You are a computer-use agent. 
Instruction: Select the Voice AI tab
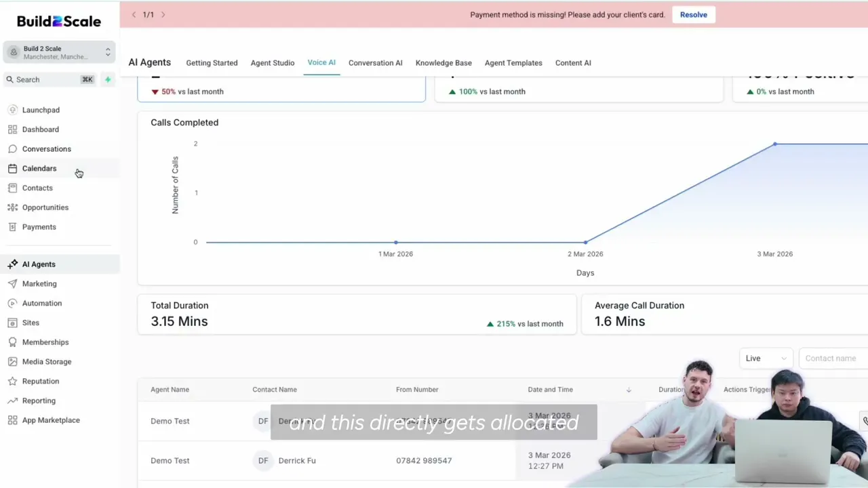pos(321,62)
